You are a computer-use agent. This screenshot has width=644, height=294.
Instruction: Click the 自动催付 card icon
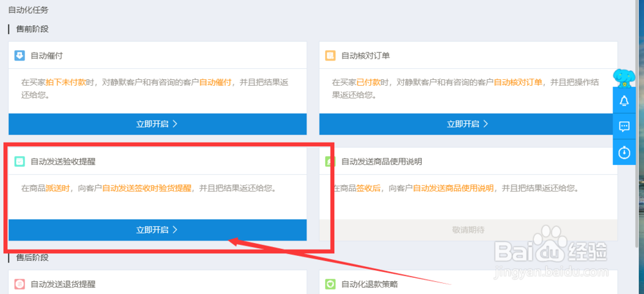(x=19, y=55)
